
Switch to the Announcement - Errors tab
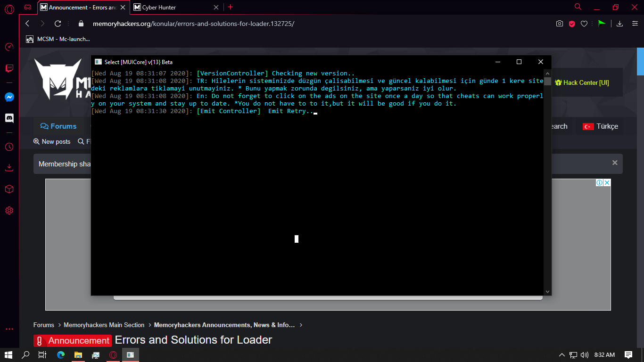click(83, 7)
